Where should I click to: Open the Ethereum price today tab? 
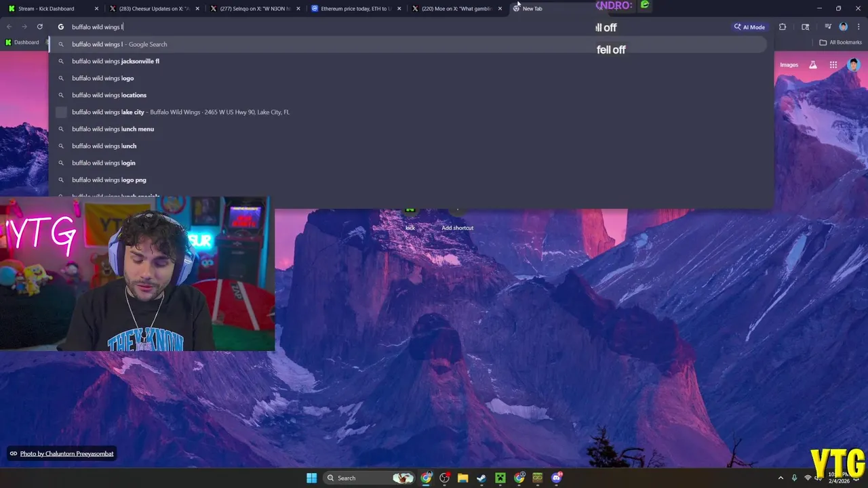[x=355, y=9]
